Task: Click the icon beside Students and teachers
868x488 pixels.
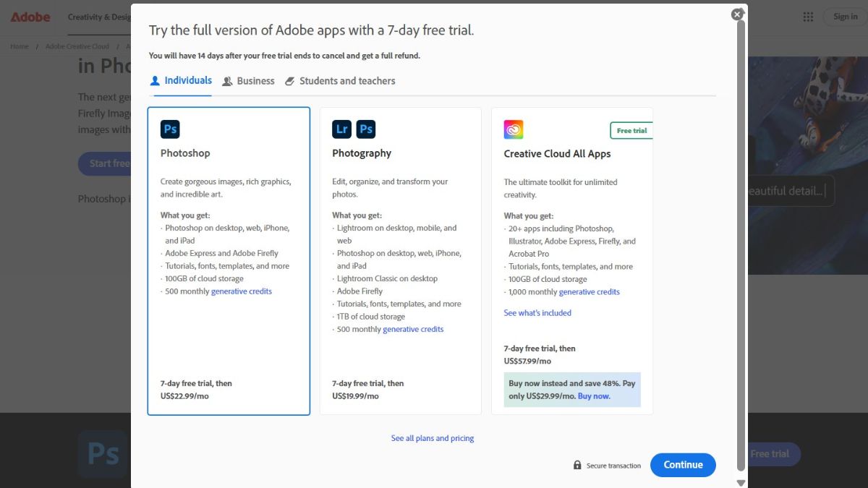Action: tap(290, 82)
